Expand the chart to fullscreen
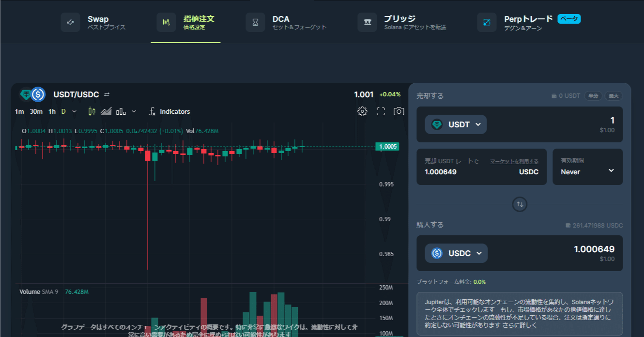 [x=380, y=111]
